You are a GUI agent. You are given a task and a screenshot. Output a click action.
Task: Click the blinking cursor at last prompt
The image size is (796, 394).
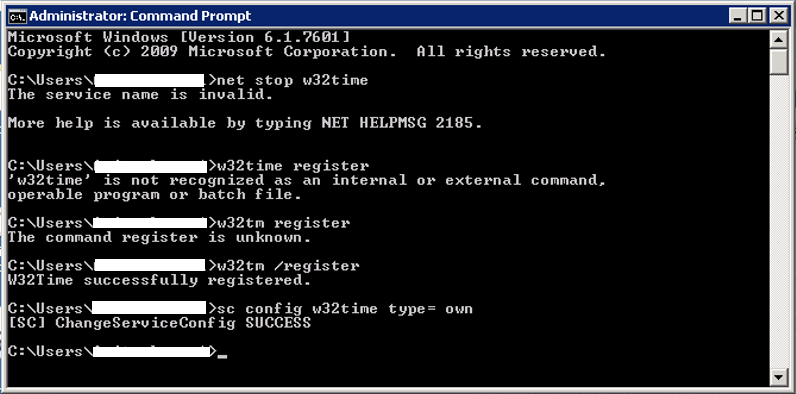222,356
